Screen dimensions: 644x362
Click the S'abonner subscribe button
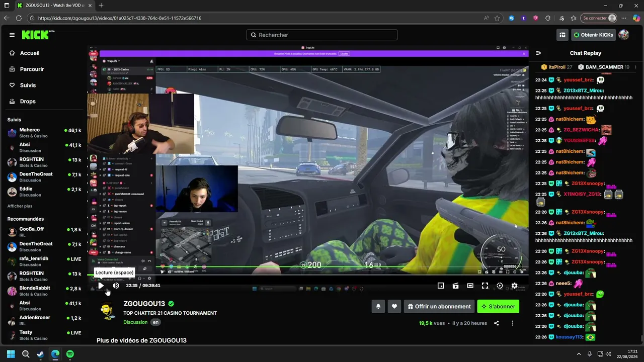pos(498,306)
